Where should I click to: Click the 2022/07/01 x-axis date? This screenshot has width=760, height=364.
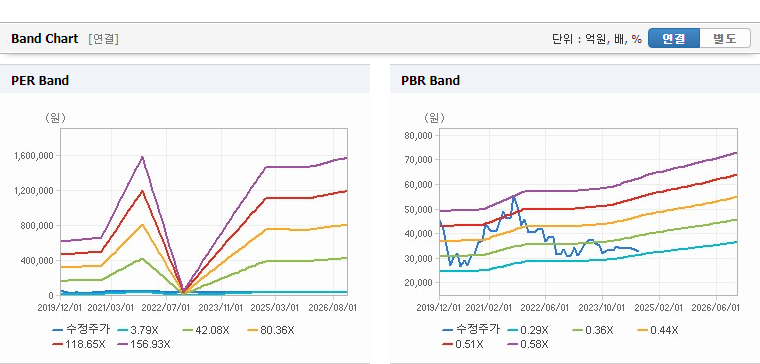(166, 307)
